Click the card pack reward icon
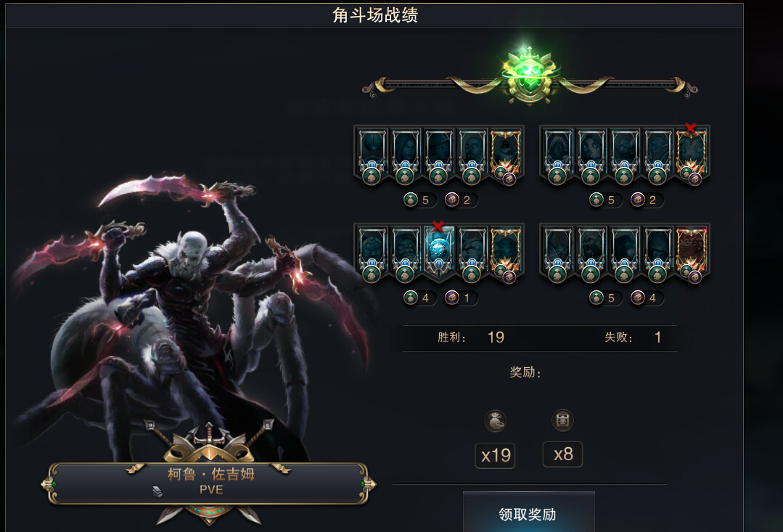 [562, 420]
